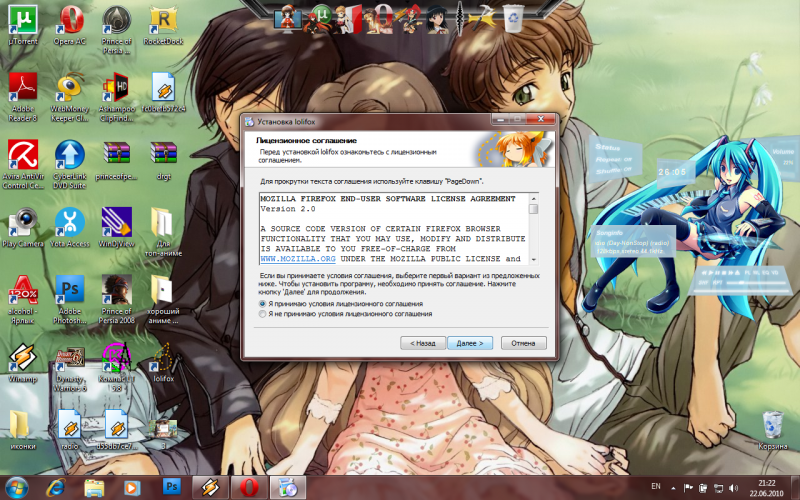
Task: Switch to Opera taskbar button
Action: (248, 488)
